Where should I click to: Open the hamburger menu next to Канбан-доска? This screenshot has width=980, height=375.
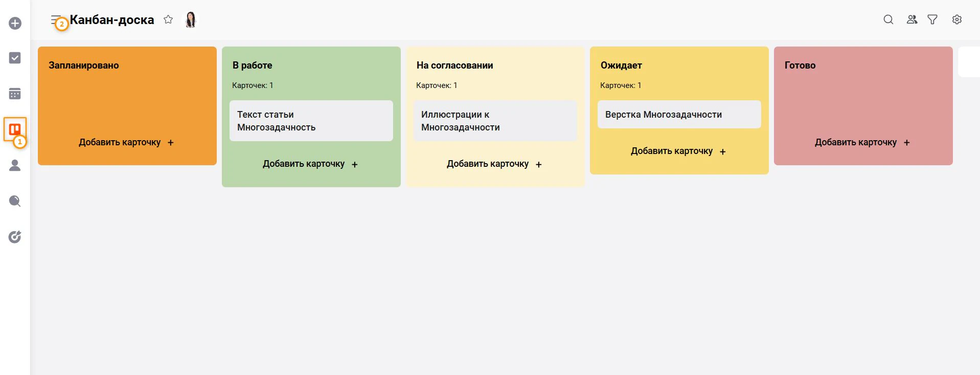[x=56, y=20]
